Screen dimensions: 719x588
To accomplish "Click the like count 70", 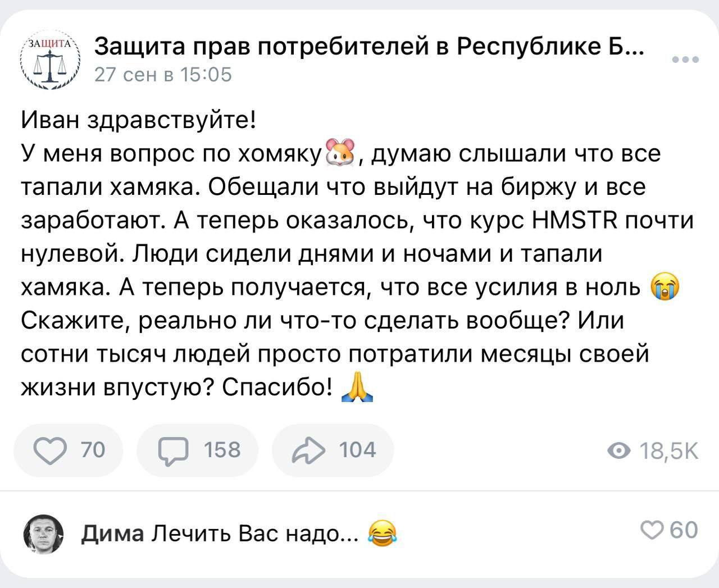I will 93,450.
